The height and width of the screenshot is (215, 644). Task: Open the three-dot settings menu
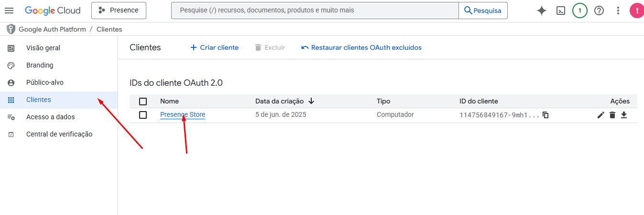click(x=618, y=11)
